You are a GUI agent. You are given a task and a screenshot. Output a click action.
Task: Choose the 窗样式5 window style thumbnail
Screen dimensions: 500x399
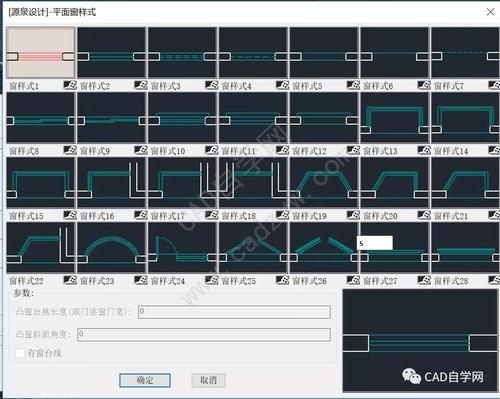[x=324, y=53]
